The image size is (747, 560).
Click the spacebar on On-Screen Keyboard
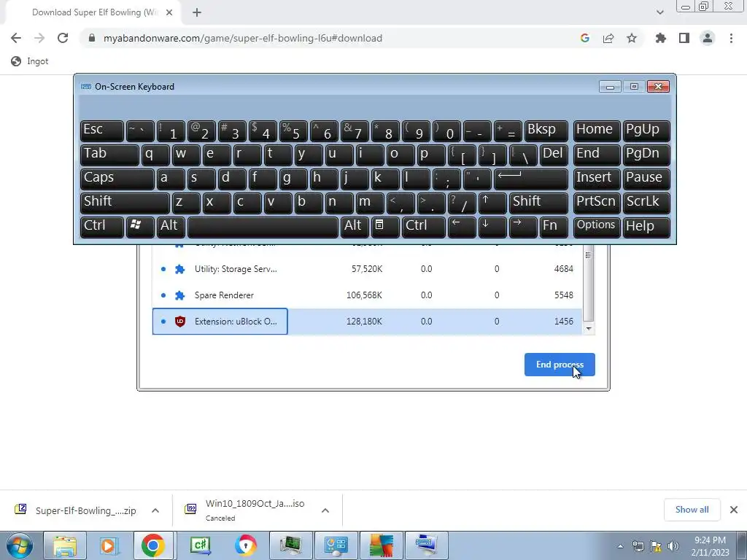(x=263, y=227)
